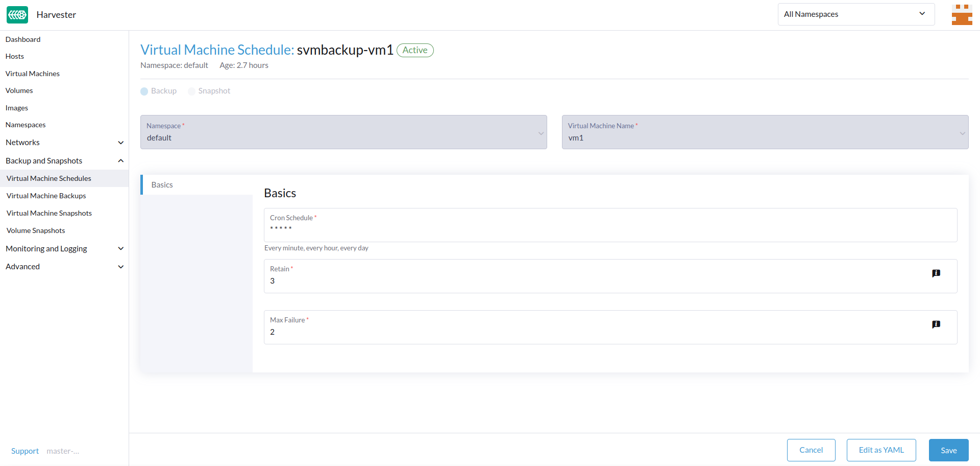Screen dimensions: 980x466
Task: Open the Namespace dropdown field
Action: tap(343, 132)
